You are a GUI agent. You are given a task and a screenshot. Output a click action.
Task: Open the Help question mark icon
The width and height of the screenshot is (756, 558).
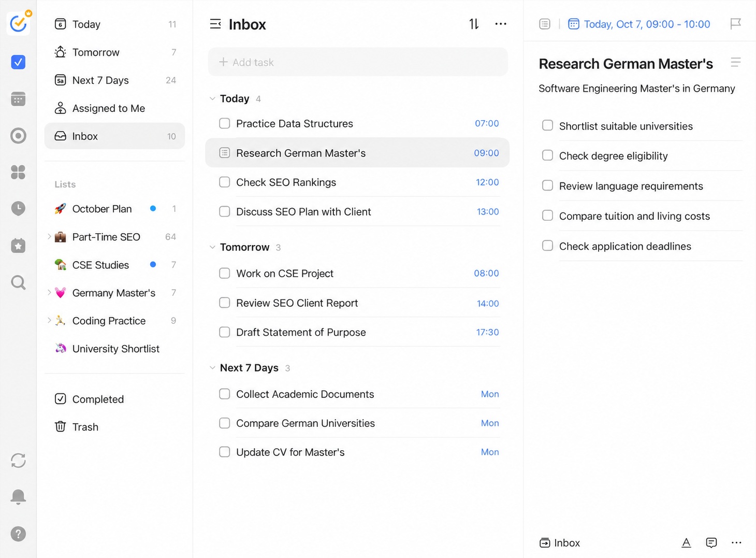[18, 534]
